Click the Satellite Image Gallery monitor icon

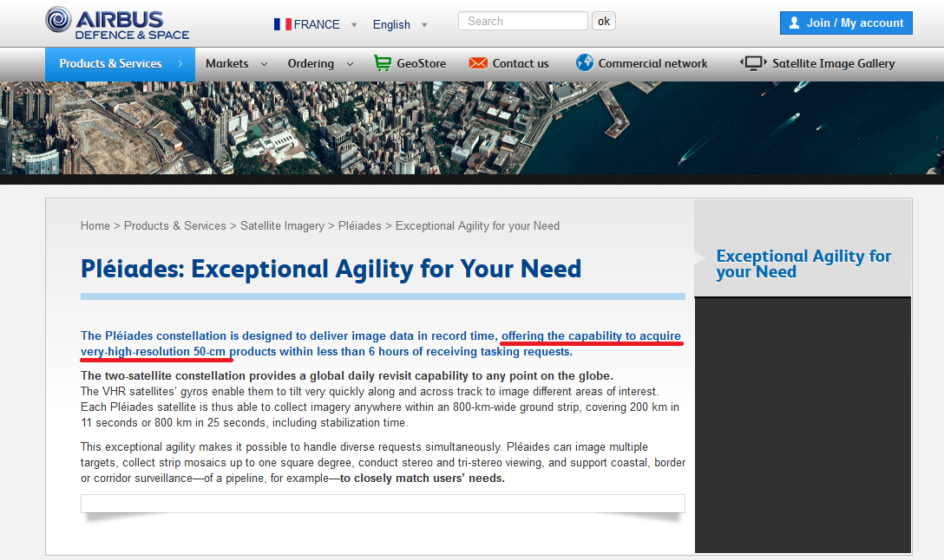(753, 63)
